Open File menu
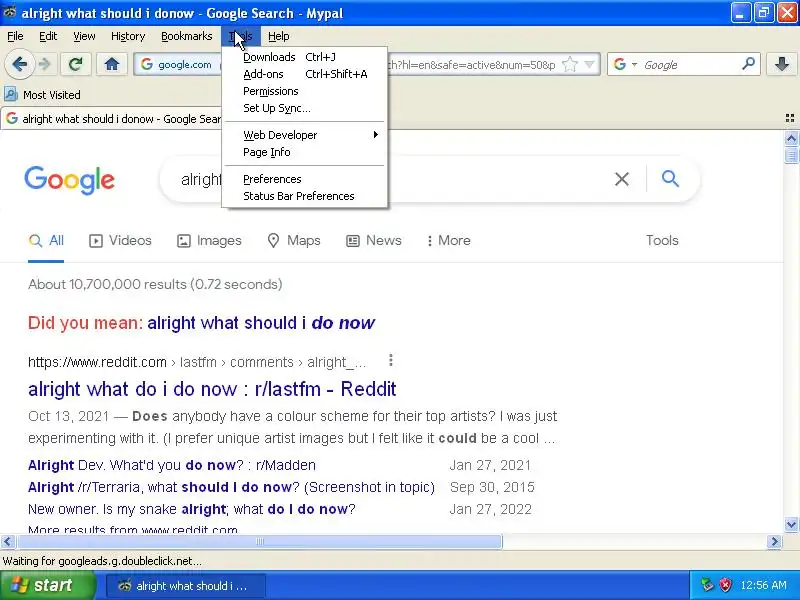The width and height of the screenshot is (800, 600). pyautogui.click(x=15, y=36)
